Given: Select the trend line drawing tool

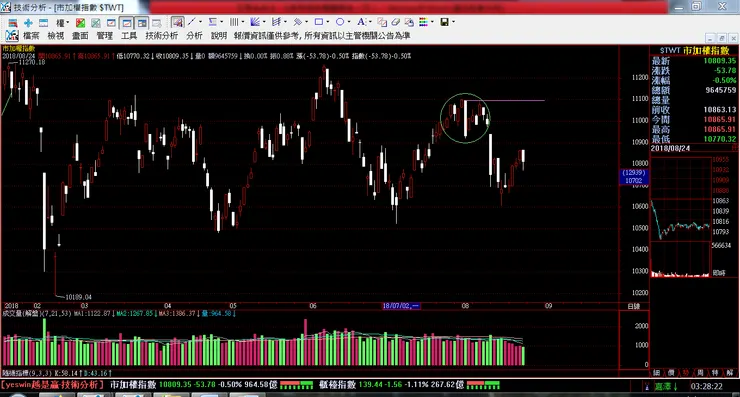Looking at the screenshot, I should [x=192, y=22].
